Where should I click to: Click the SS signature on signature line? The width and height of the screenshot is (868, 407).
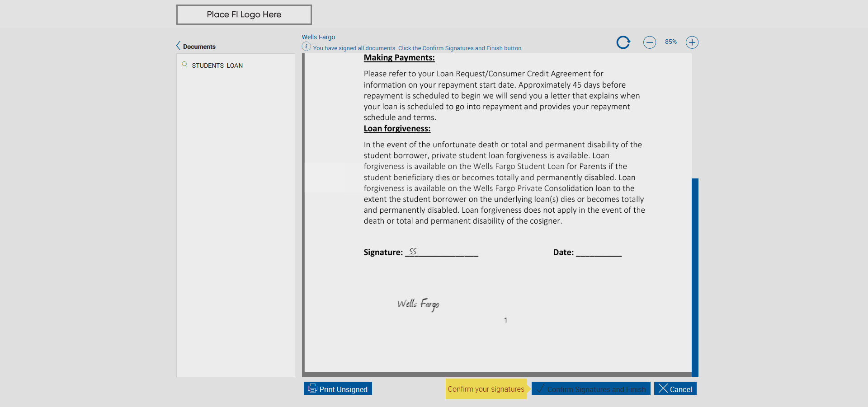click(412, 251)
